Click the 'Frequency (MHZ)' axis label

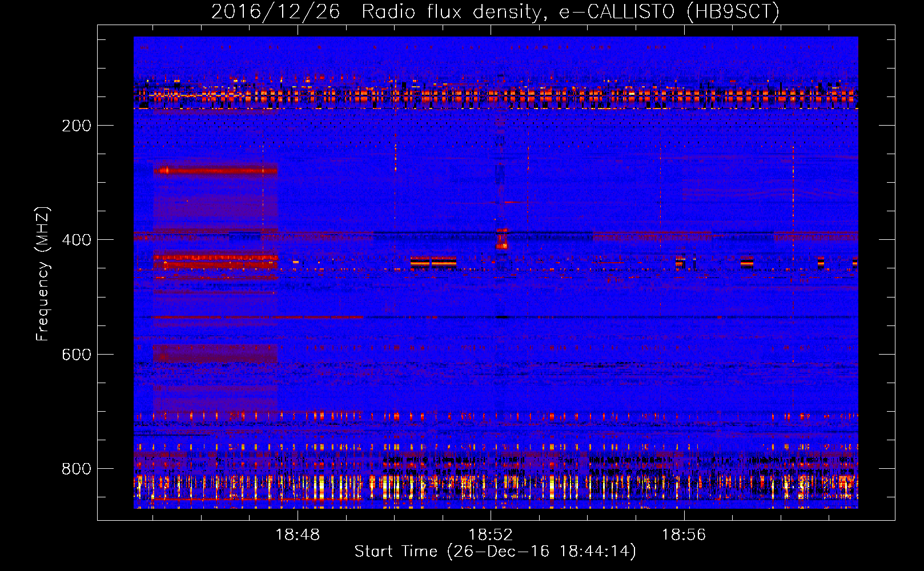(x=43, y=274)
